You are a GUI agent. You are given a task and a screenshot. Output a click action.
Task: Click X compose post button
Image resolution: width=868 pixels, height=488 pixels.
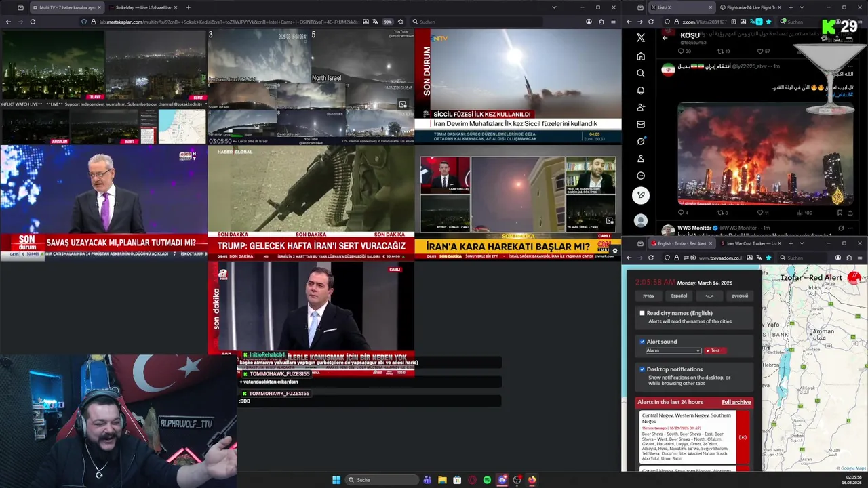641,196
